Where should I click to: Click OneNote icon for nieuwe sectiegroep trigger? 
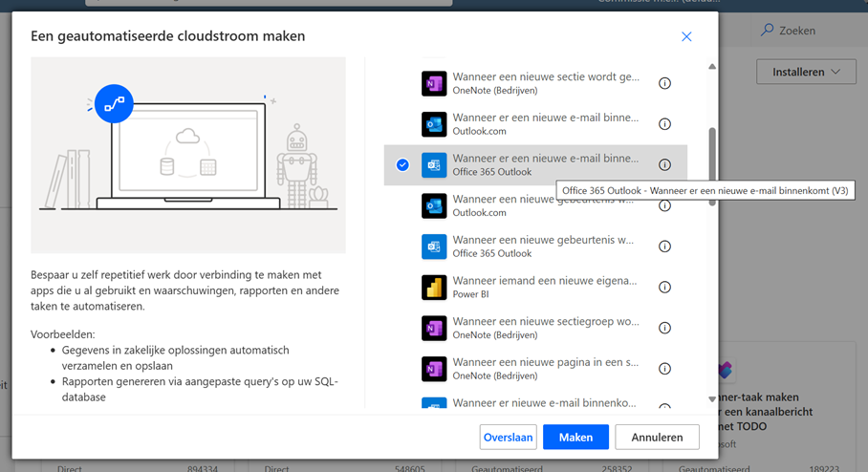[x=434, y=328]
